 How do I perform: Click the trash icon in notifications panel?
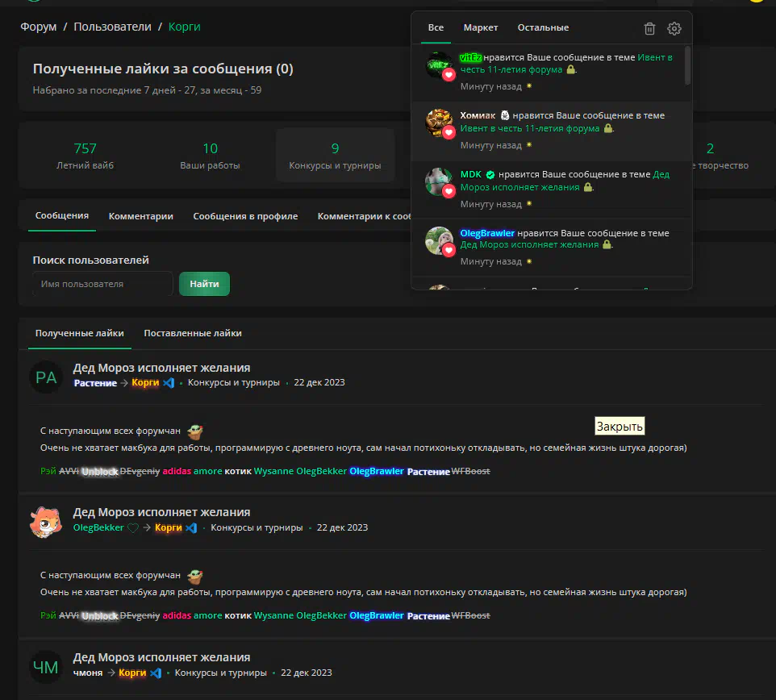tap(649, 29)
